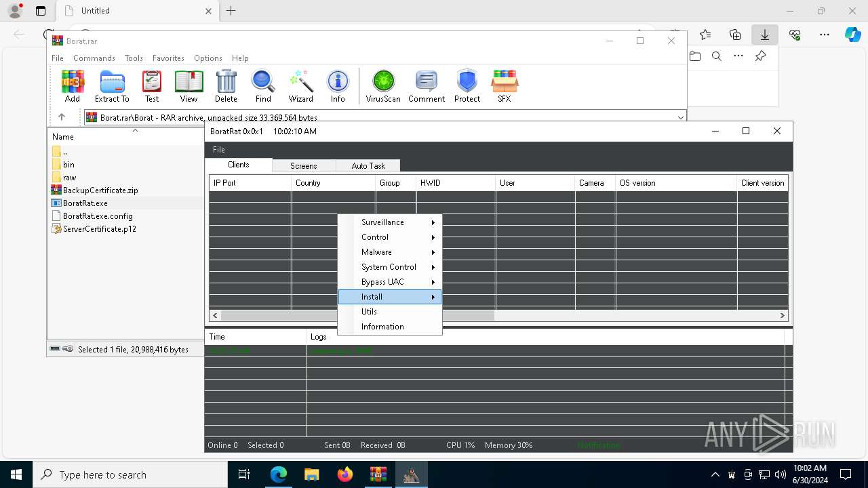Click the Delete trash icon
The image size is (868, 488).
click(x=226, y=86)
